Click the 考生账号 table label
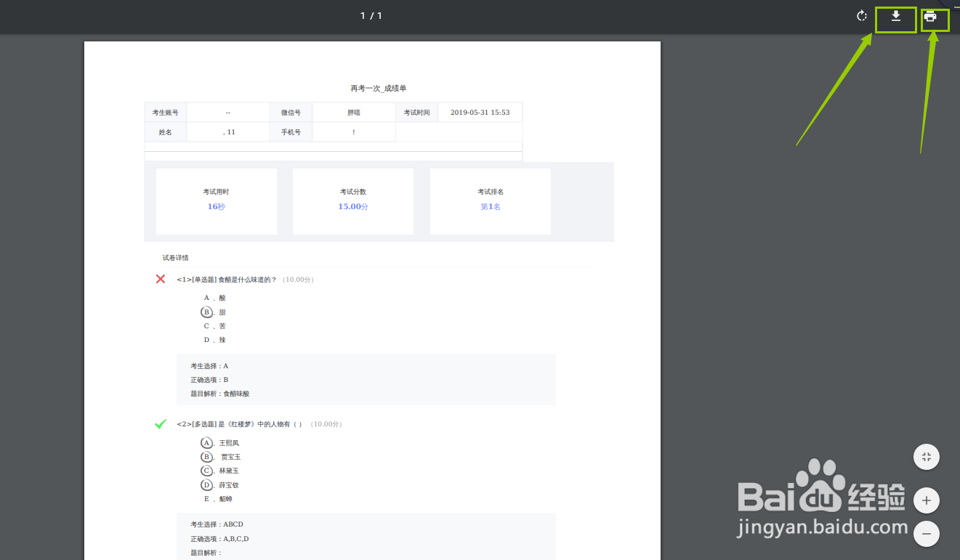The image size is (960, 560). click(165, 113)
